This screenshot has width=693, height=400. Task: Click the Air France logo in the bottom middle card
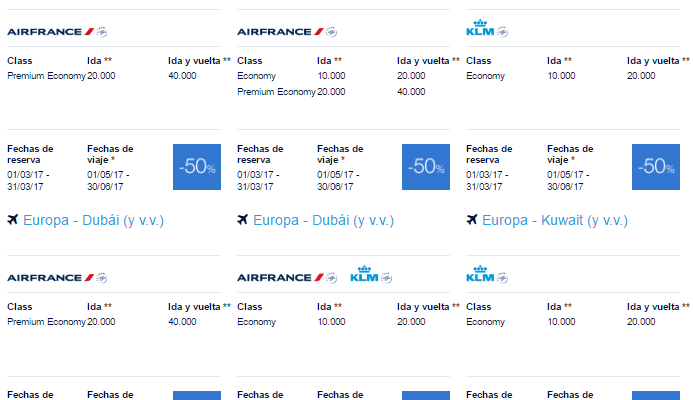pyautogui.click(x=280, y=278)
